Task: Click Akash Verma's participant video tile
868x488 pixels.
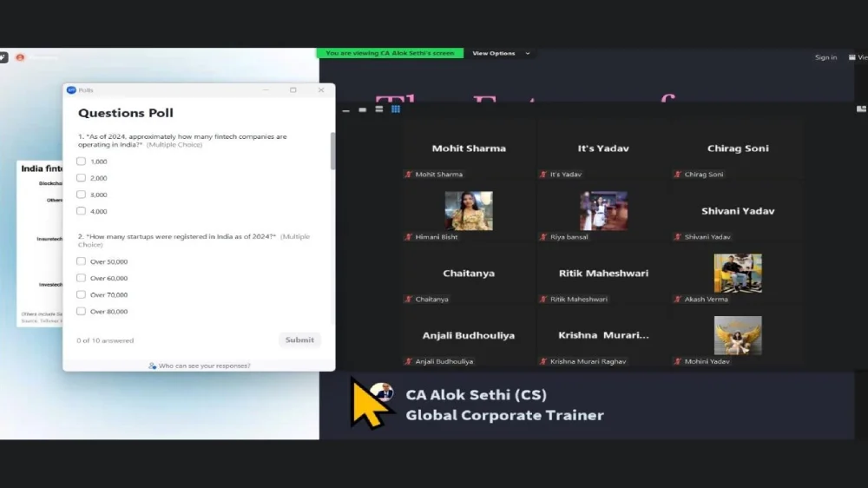Action: tap(738, 274)
